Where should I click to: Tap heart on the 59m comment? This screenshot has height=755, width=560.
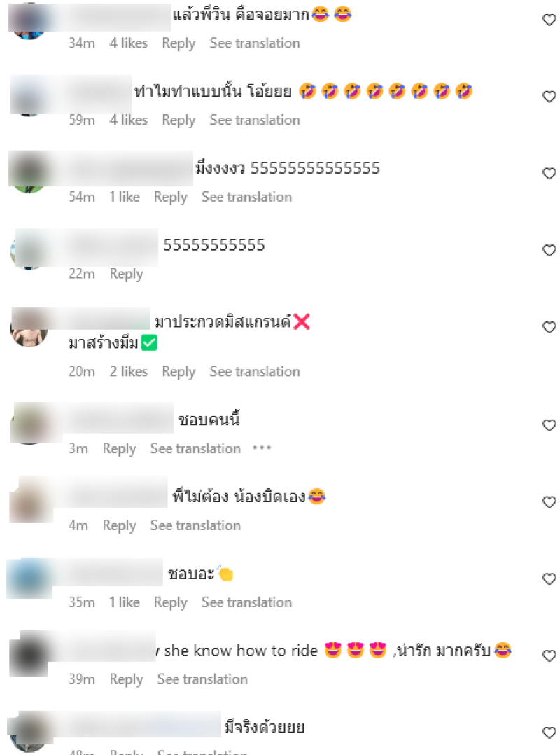549,97
